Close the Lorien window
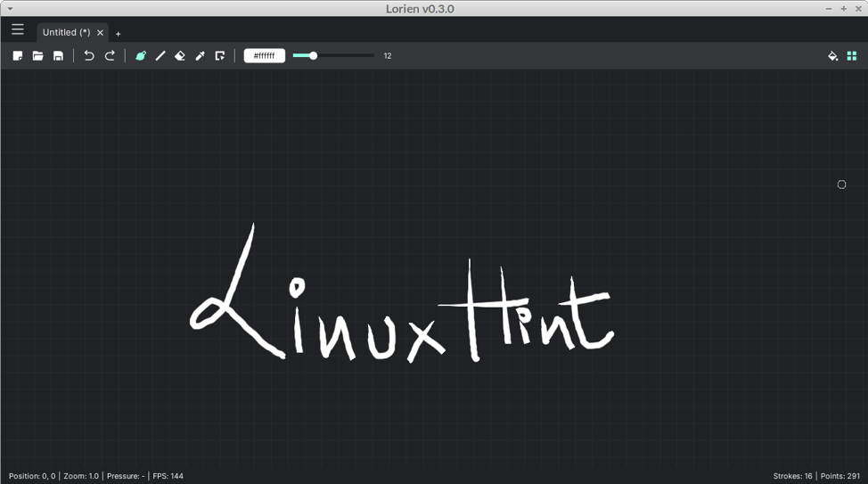This screenshot has height=484, width=868. pos(858,9)
